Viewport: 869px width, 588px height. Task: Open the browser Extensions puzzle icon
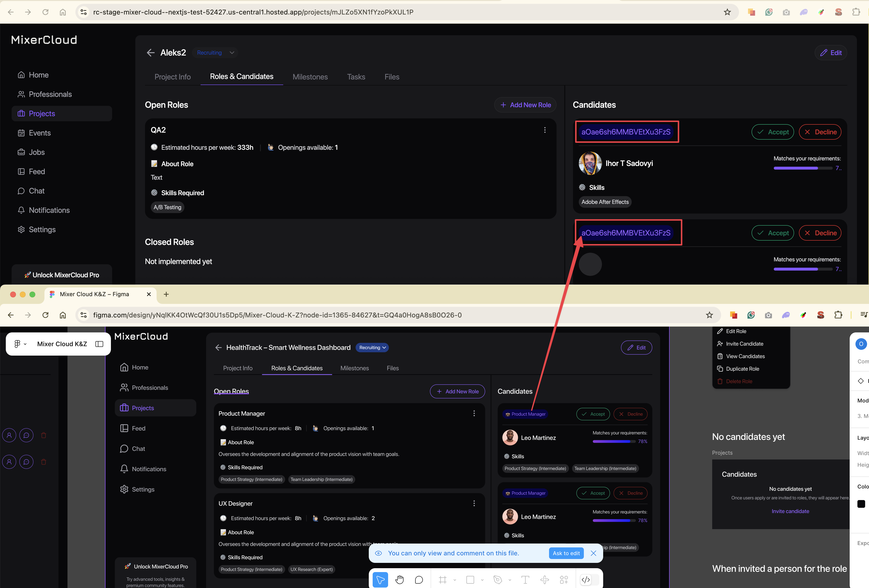click(x=856, y=12)
